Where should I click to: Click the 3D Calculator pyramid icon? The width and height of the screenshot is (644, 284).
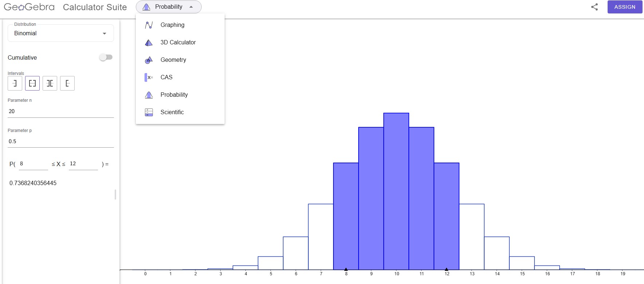coord(149,43)
